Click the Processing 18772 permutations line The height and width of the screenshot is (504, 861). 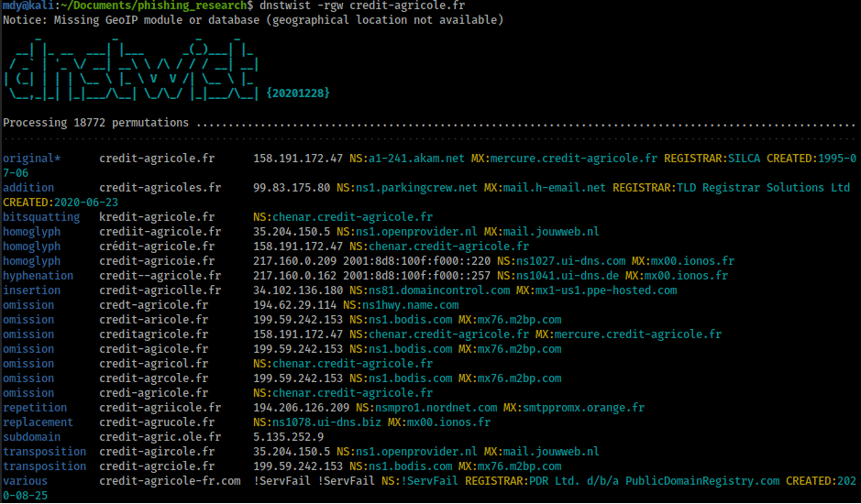[96, 122]
